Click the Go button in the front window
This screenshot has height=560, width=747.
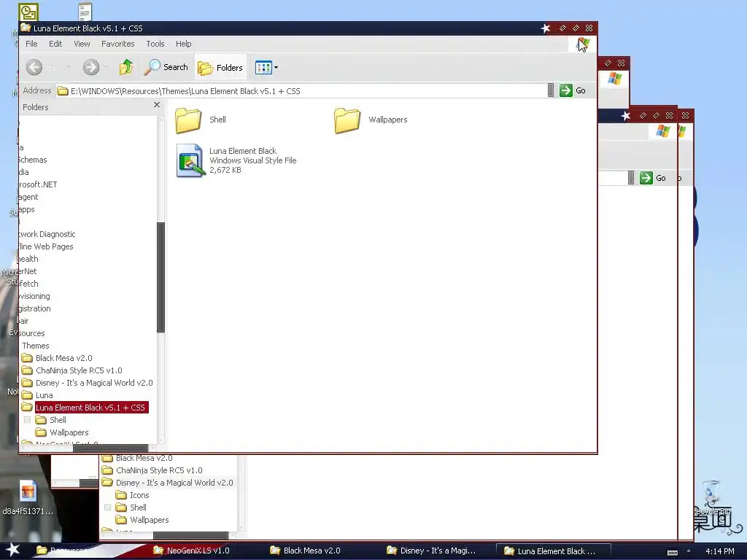click(x=573, y=90)
